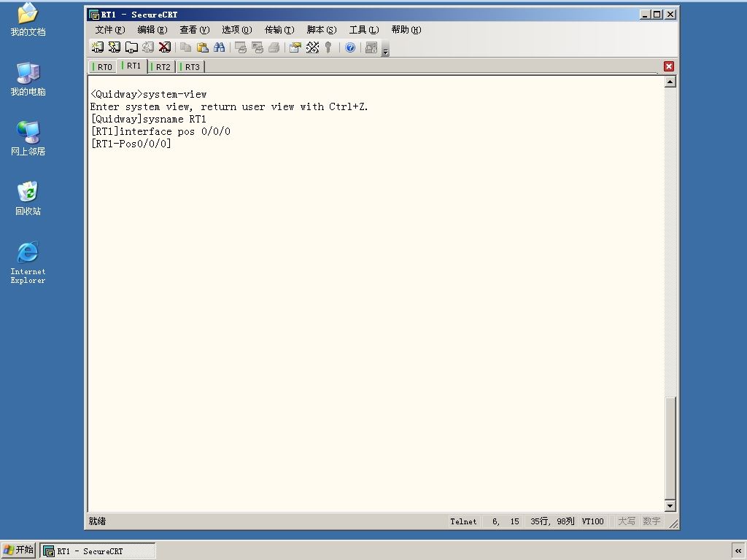
Task: Click the Copy toolbar icon
Action: (186, 47)
